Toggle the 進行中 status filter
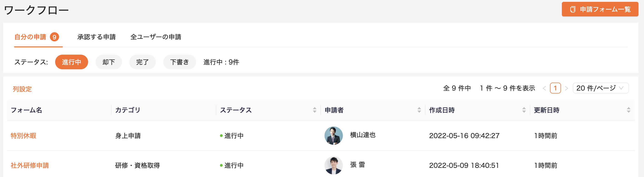The image size is (644, 177). (x=71, y=62)
